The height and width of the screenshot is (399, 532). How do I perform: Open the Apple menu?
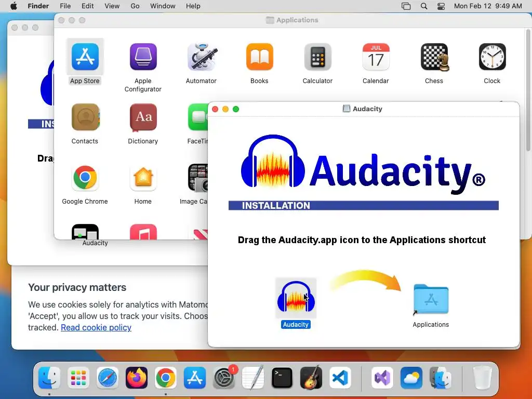pos(14,6)
